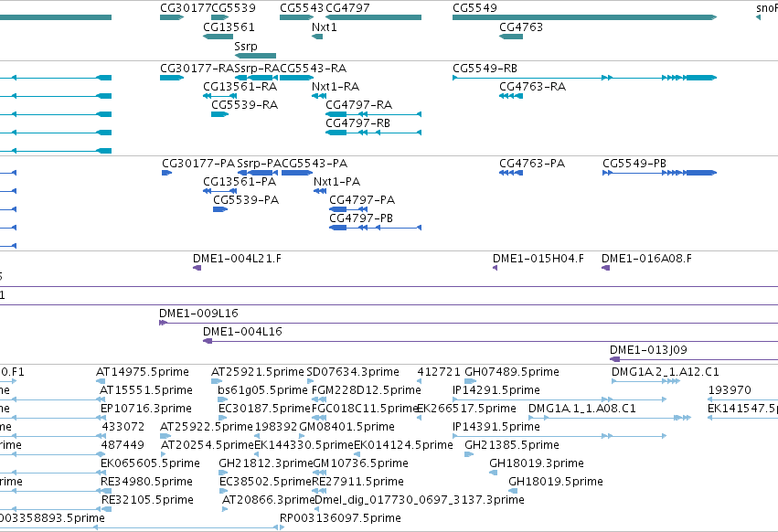This screenshot has width=778, height=532.
Task: Select the CG13561-PA protein label
Action: [240, 182]
